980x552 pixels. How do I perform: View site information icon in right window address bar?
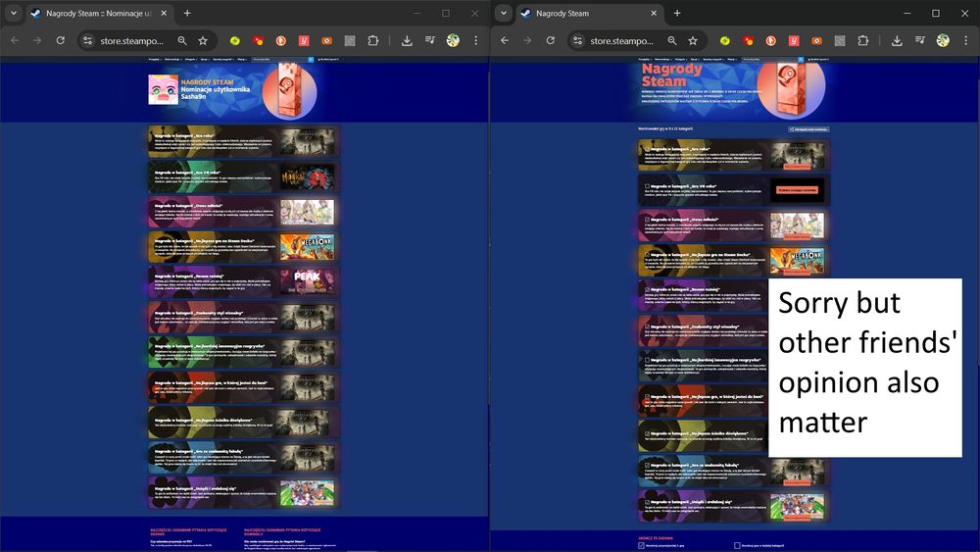tap(577, 40)
